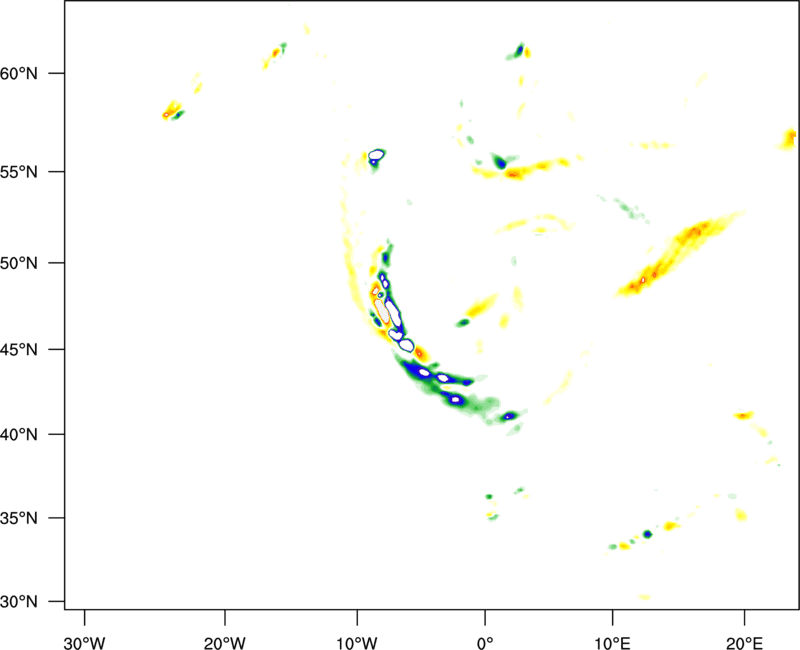Click the 10°W longitude label
The height and width of the screenshot is (650, 800).
tap(357, 643)
